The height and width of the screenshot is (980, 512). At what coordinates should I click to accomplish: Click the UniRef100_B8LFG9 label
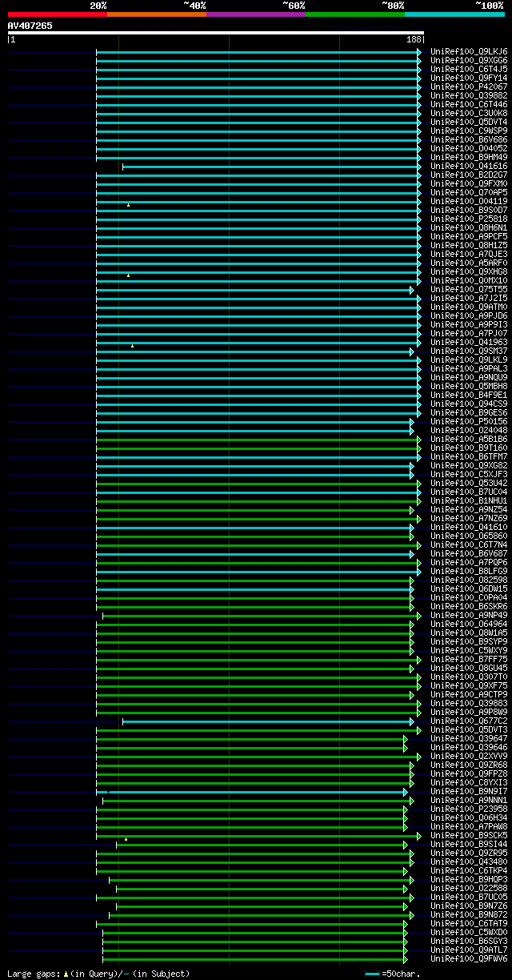[x=469, y=572]
